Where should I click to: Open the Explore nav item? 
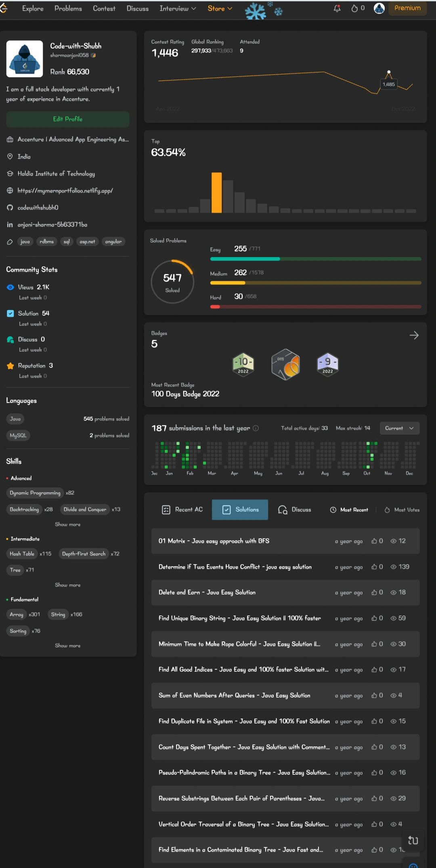tap(33, 8)
